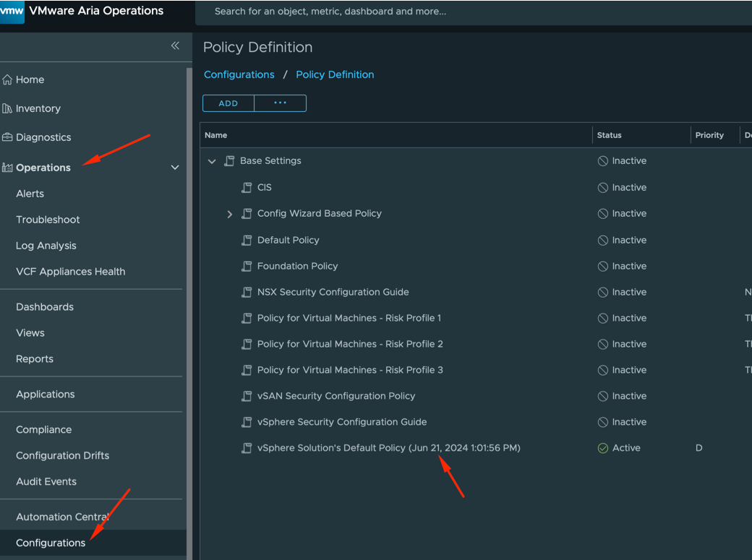
Task: Expand the Config Wizard Based Policy node
Action: (x=230, y=214)
